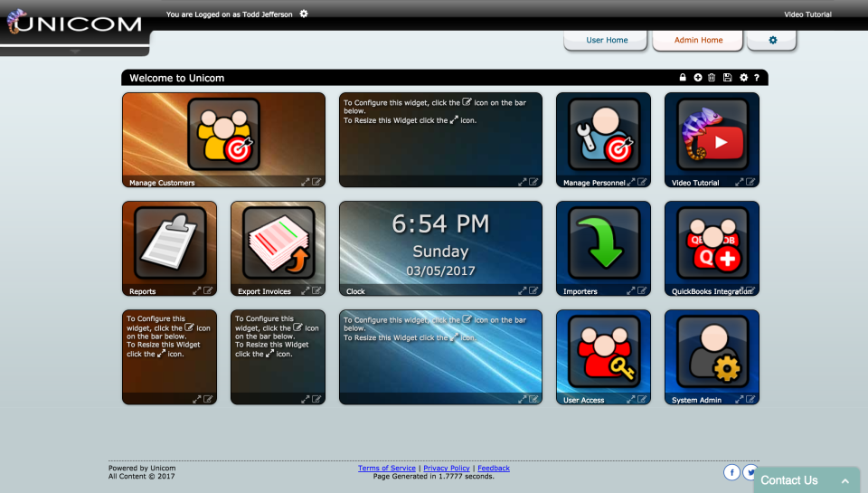Click the trash icon in Welcome bar
The height and width of the screenshot is (493, 868).
tap(712, 78)
